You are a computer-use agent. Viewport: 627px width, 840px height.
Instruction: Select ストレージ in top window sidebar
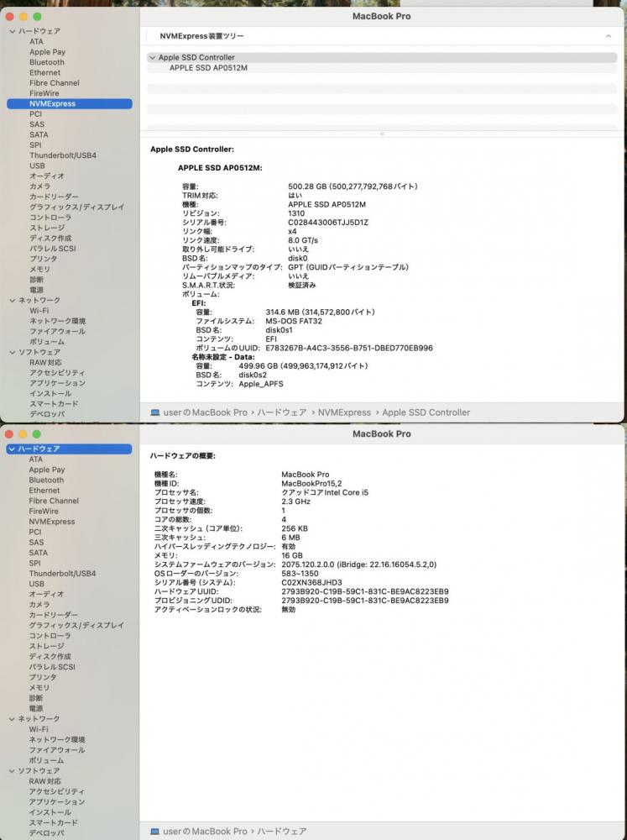47,228
